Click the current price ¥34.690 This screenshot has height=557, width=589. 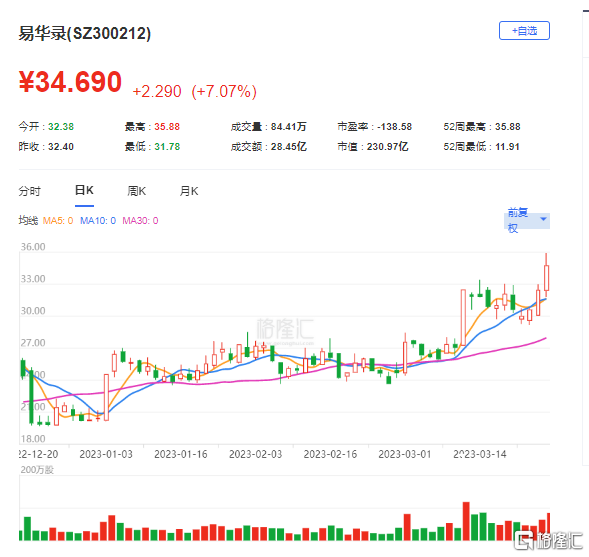pyautogui.click(x=70, y=82)
